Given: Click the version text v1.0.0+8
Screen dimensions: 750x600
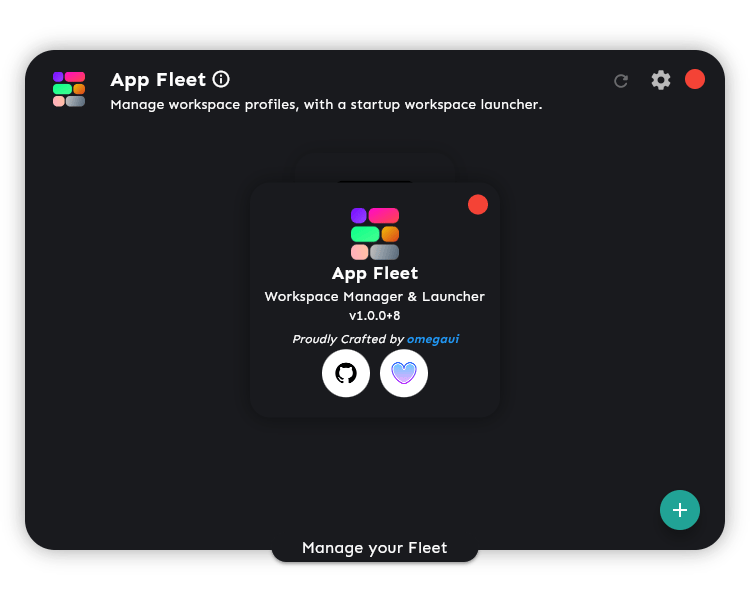Looking at the screenshot, I should click(375, 316).
